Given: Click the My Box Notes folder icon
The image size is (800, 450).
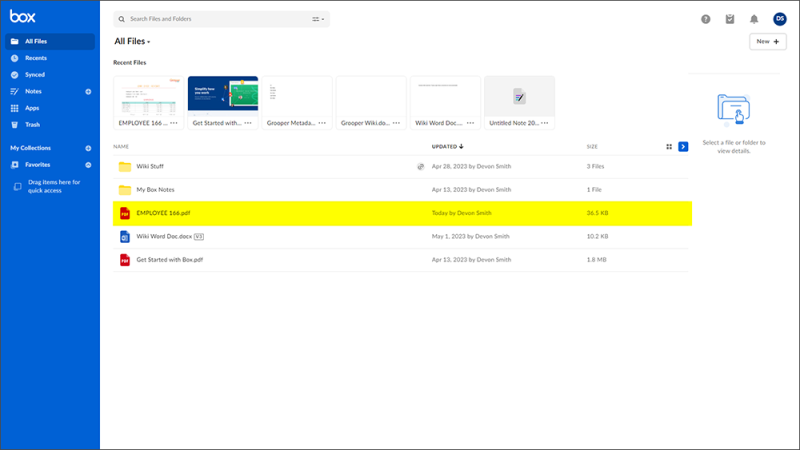Looking at the screenshot, I should point(124,190).
